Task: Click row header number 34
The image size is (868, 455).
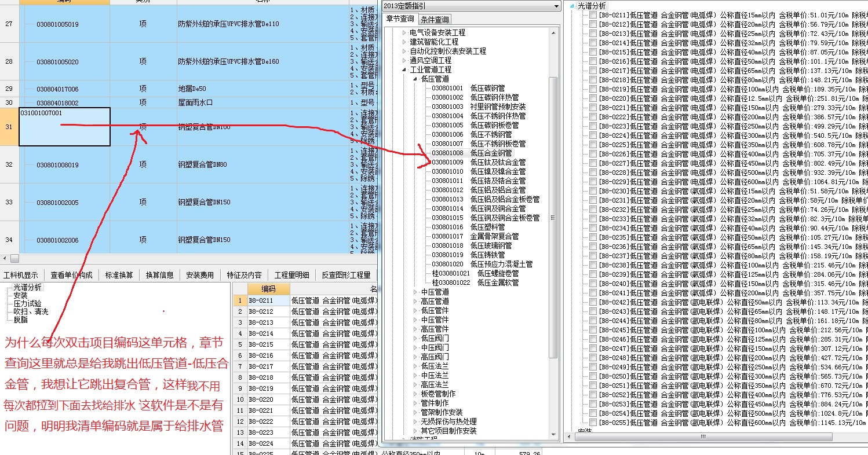Action: point(9,240)
